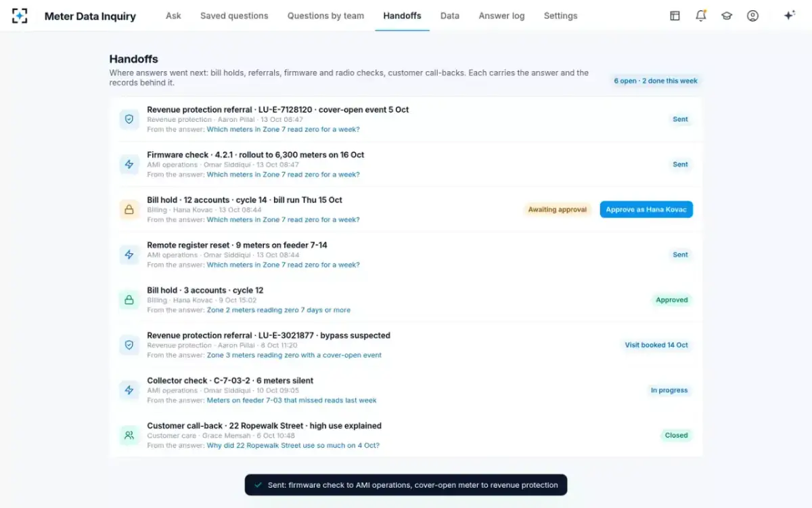Click title 'Bill hold · 12 accounts · cycle 14'
The height and width of the screenshot is (508, 812).
[244, 200]
